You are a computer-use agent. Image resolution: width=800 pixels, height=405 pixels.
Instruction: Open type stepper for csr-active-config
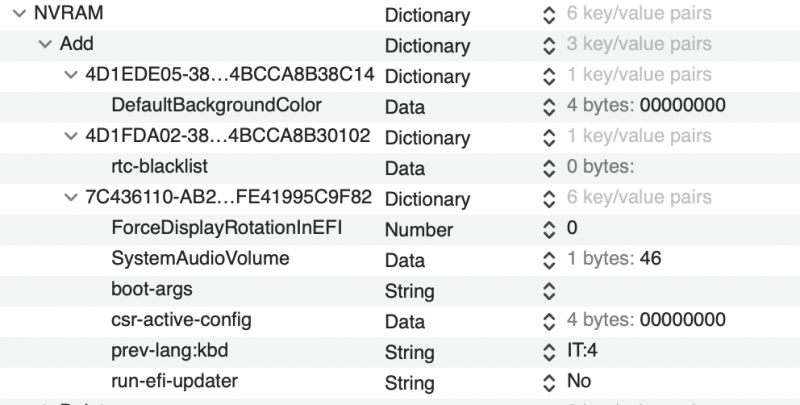547,321
